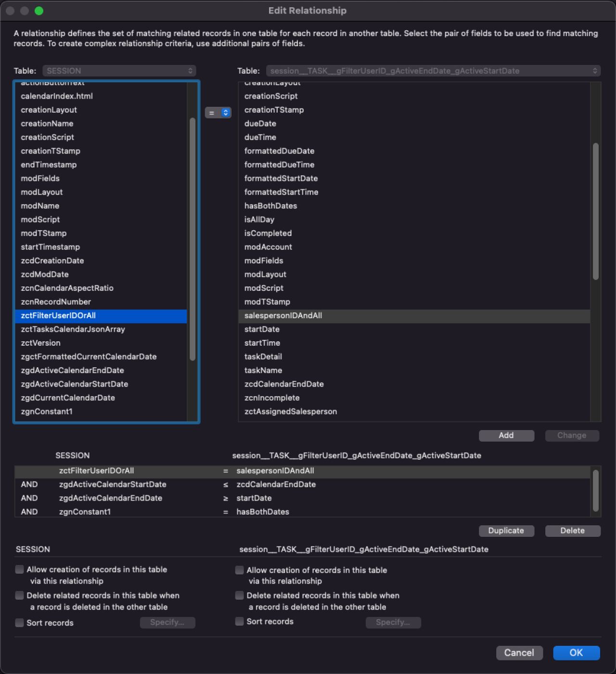Open the session__TASK table dropdown
Viewport: 616px width, 674px height.
(433, 71)
